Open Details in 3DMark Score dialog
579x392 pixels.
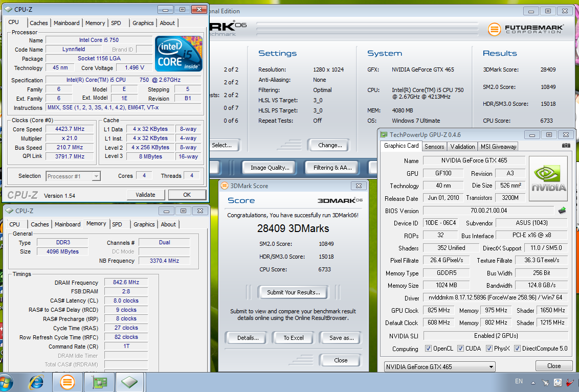248,338
